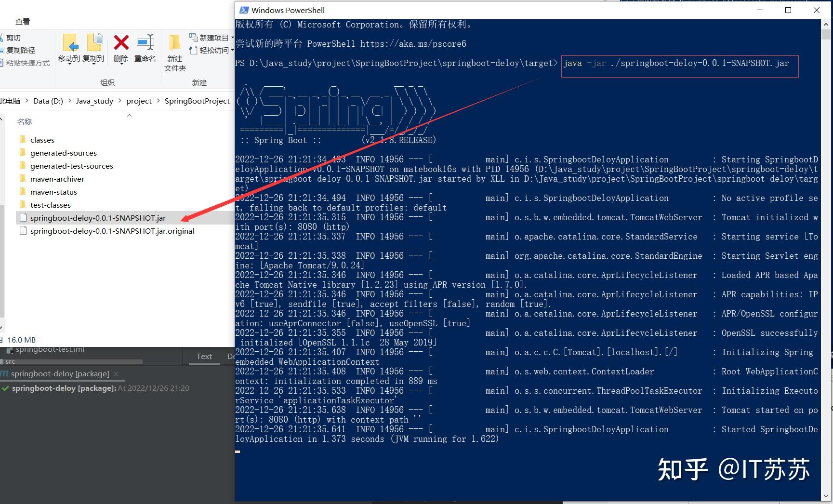Click the Name (名称) column header

pyautogui.click(x=25, y=121)
